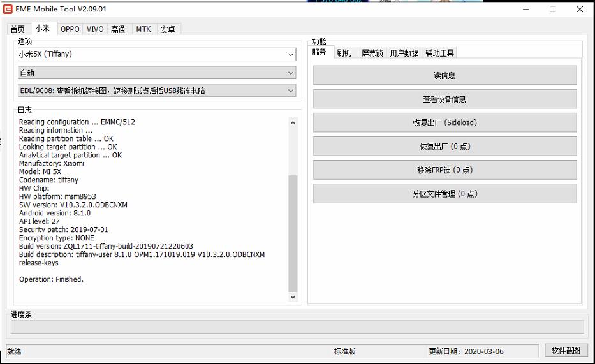Click 恢复出厂 (Sideload) button
595x364 pixels.
click(444, 122)
